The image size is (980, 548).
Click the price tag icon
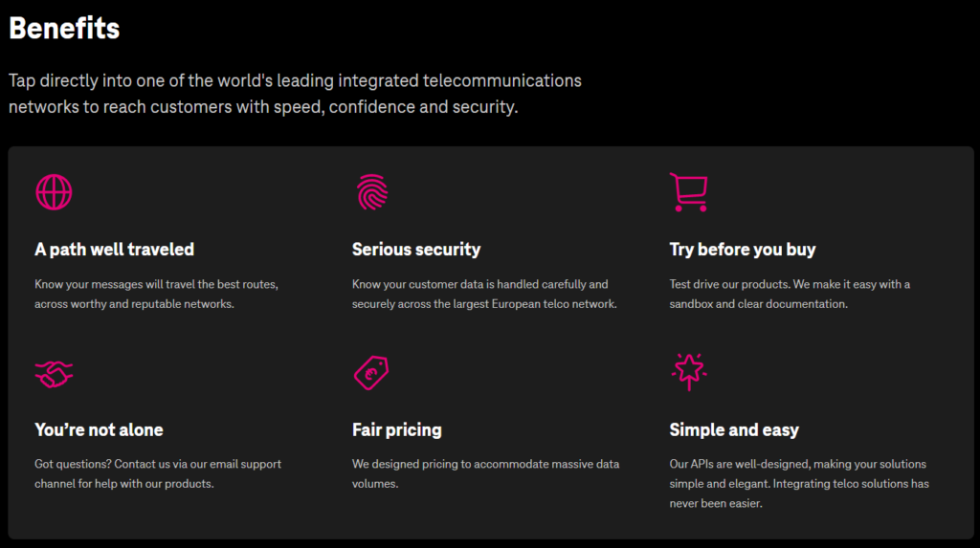(x=371, y=372)
